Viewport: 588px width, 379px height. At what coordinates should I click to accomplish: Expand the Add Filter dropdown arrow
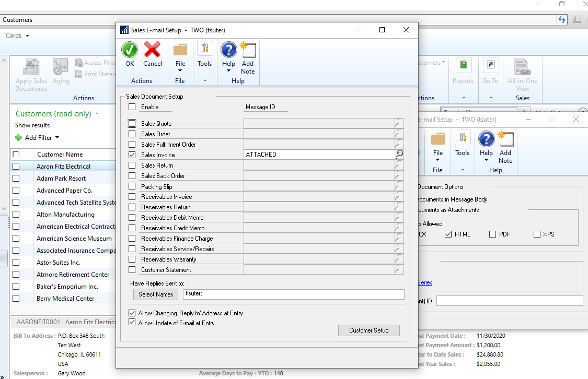tap(57, 137)
